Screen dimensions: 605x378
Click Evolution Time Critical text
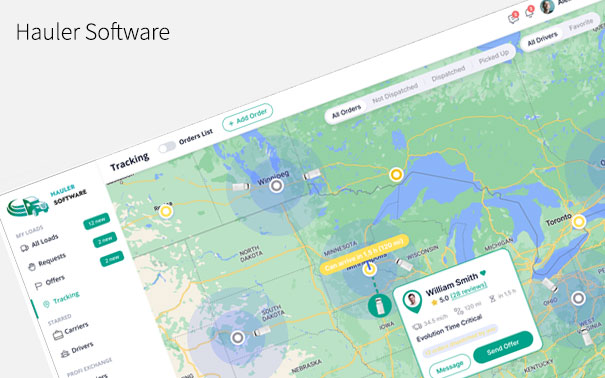[x=450, y=328]
